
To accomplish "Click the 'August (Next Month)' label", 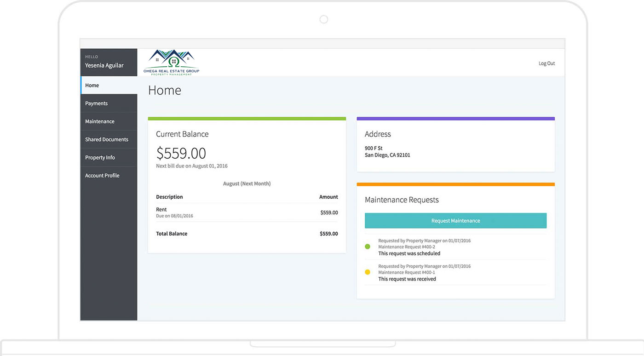I will pos(247,184).
